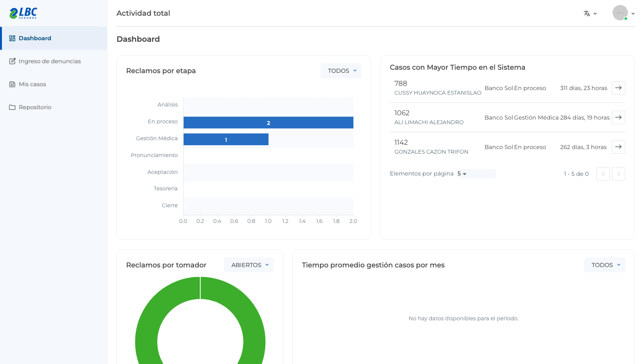Go to previous page of cases
This screenshot has width=644, height=364.
[603, 174]
